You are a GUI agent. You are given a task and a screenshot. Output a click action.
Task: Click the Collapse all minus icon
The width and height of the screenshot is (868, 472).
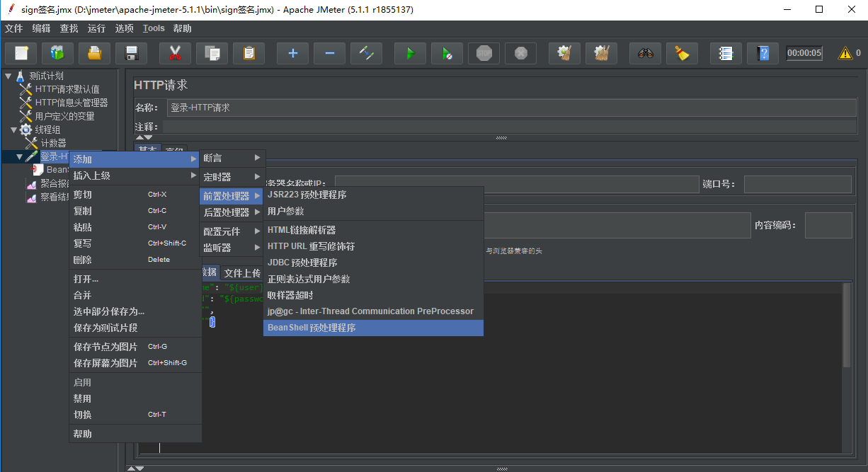click(x=329, y=53)
